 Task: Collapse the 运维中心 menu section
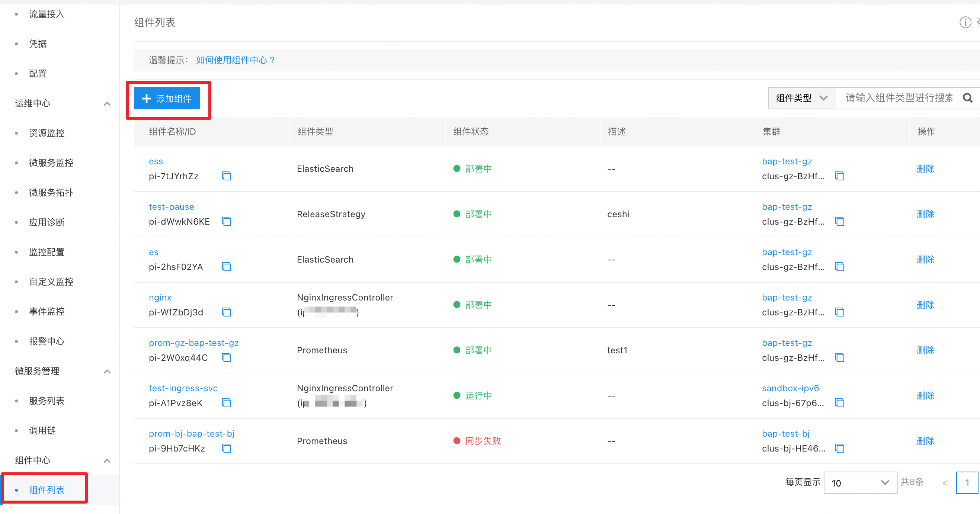coord(107,103)
